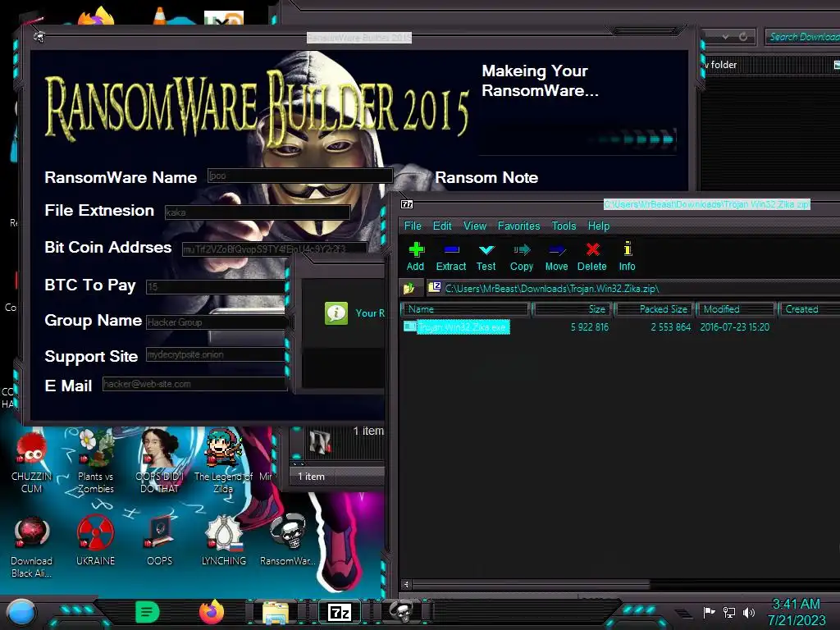Image resolution: width=840 pixels, height=630 pixels.
Task: Click the Bit Coin Addrses input field
Action: coord(274,249)
